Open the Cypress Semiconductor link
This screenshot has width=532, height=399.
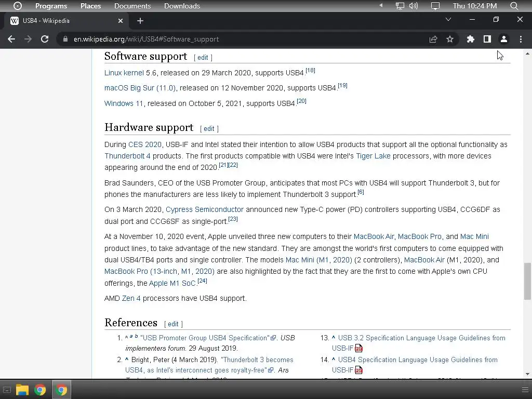tap(205, 210)
